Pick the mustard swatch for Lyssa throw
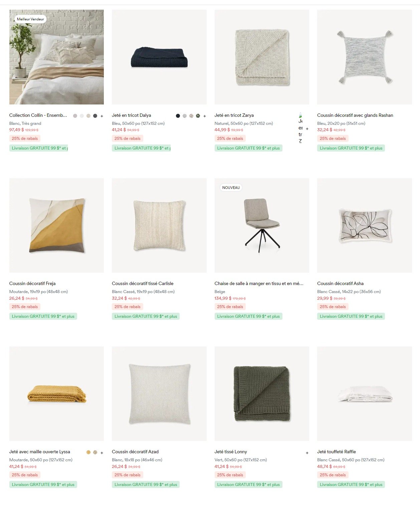The image size is (420, 508). [x=88, y=452]
